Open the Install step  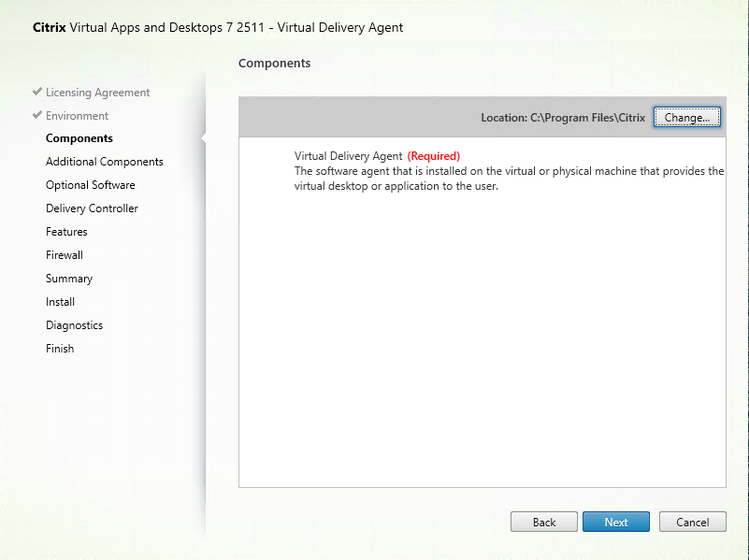[60, 301]
